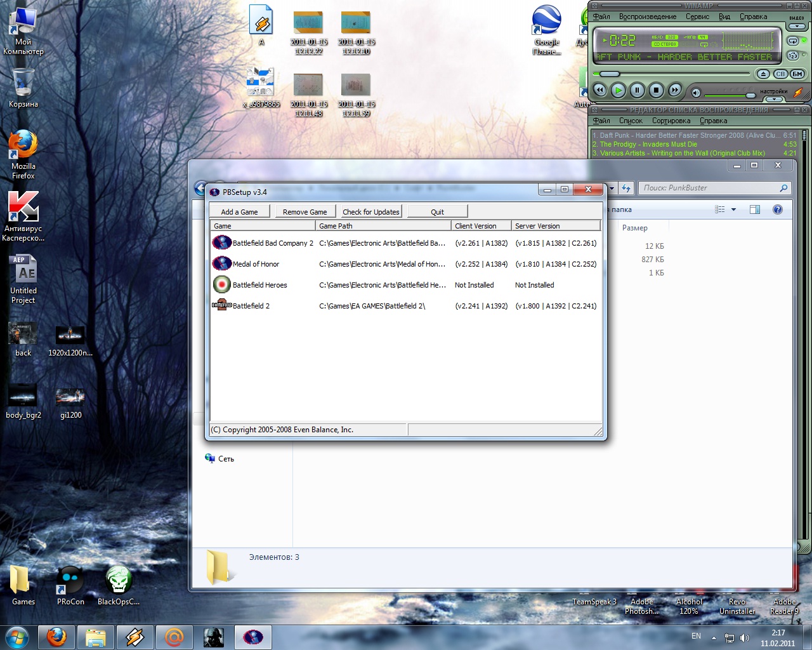Screen dimensions: 812x650
Task: Skip to the next track in Winamp
Action: 675,90
